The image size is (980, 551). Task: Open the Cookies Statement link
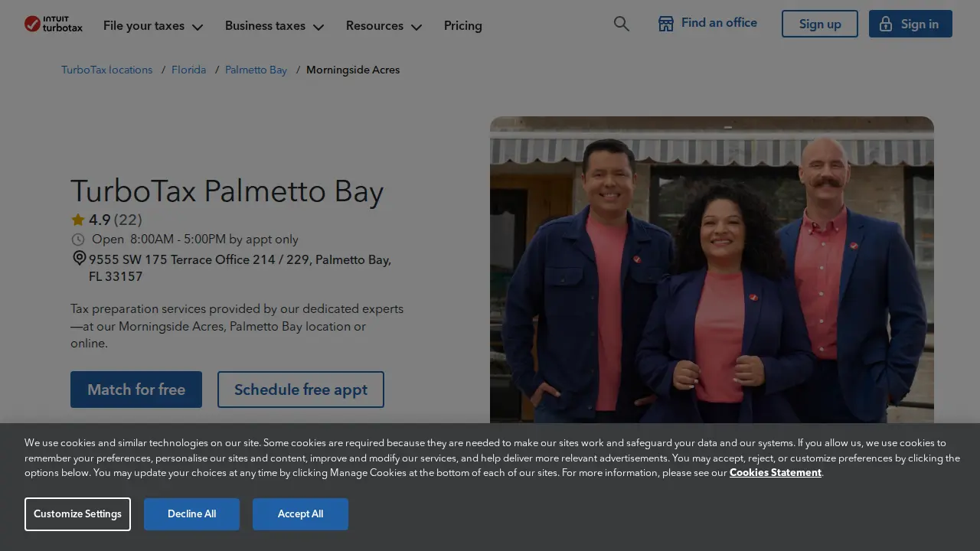(776, 472)
